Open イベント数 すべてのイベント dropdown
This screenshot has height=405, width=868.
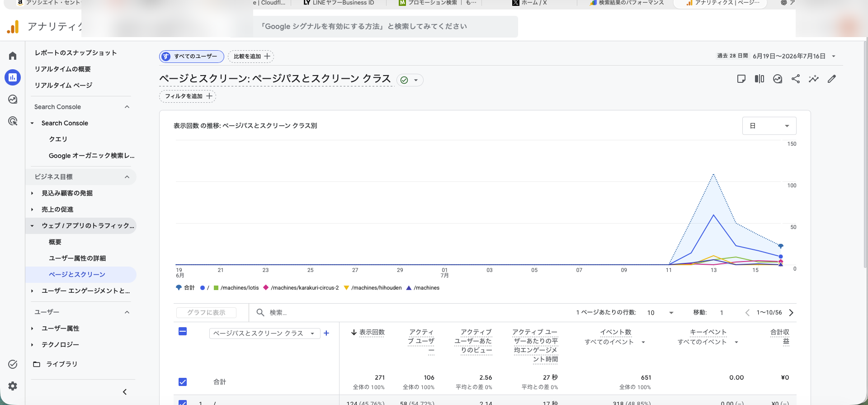[615, 342]
